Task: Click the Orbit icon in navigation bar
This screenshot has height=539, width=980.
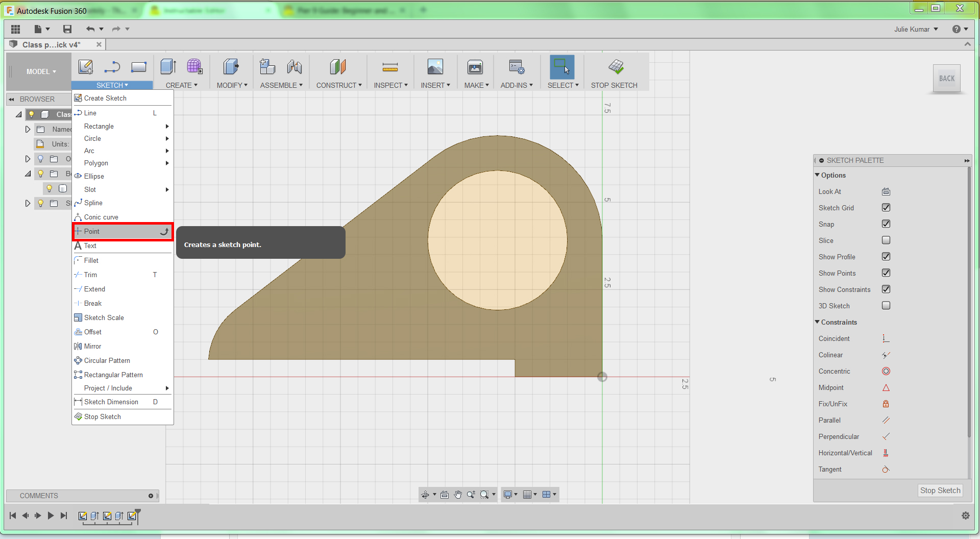Action: click(x=425, y=494)
